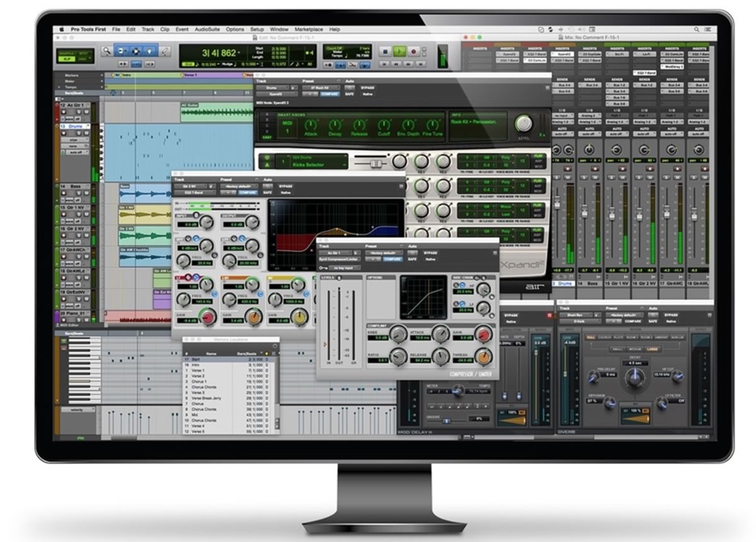Start playback with the green Play button
The width and height of the screenshot is (756, 542).
399,51
